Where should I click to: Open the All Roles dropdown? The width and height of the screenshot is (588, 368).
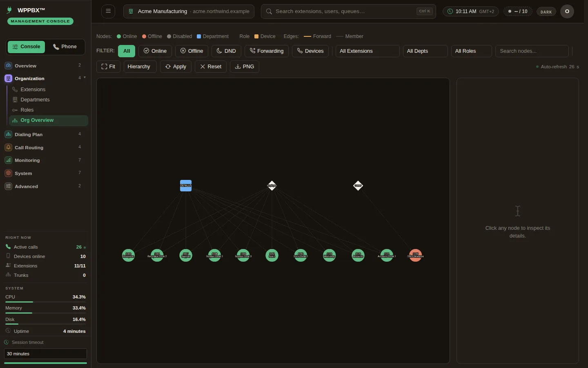472,51
